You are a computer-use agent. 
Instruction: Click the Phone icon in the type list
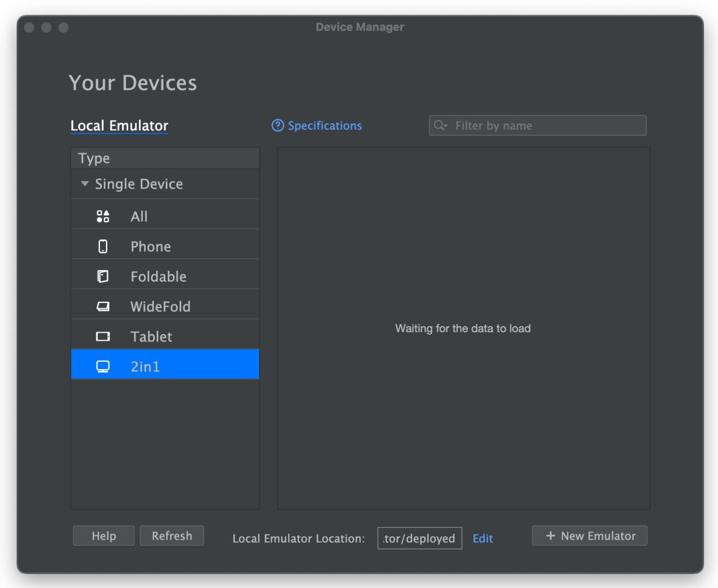(103, 246)
